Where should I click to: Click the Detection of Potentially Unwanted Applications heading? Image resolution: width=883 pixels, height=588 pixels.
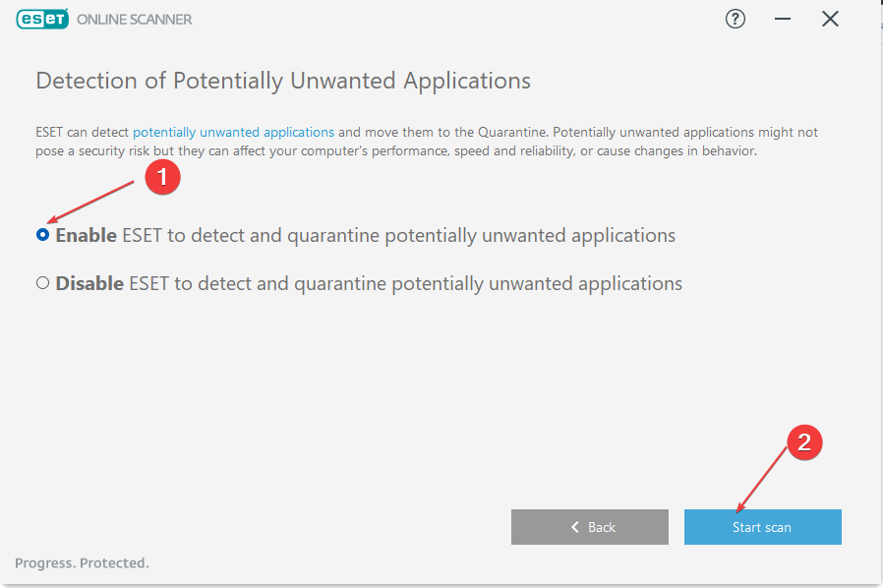point(283,81)
